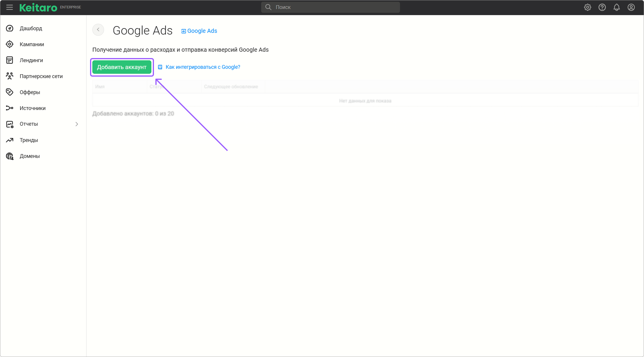Click the Лендинги page icon
This screenshot has height=357, width=644.
10,60
